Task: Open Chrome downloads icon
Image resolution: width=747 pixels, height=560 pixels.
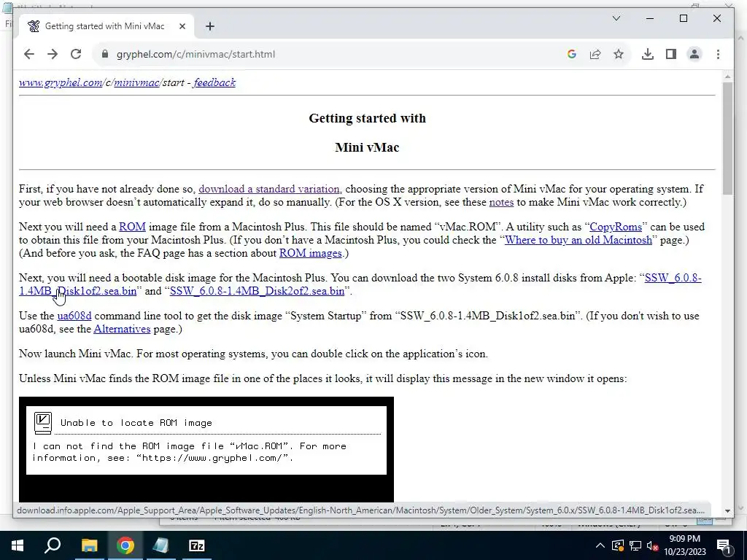Action: tap(648, 54)
